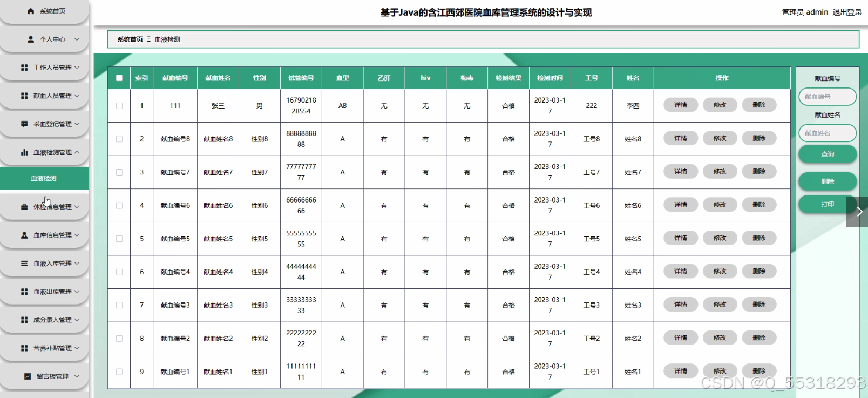Check the checkbox for 献血编号5 row
The height and width of the screenshot is (398, 868).
(x=119, y=239)
